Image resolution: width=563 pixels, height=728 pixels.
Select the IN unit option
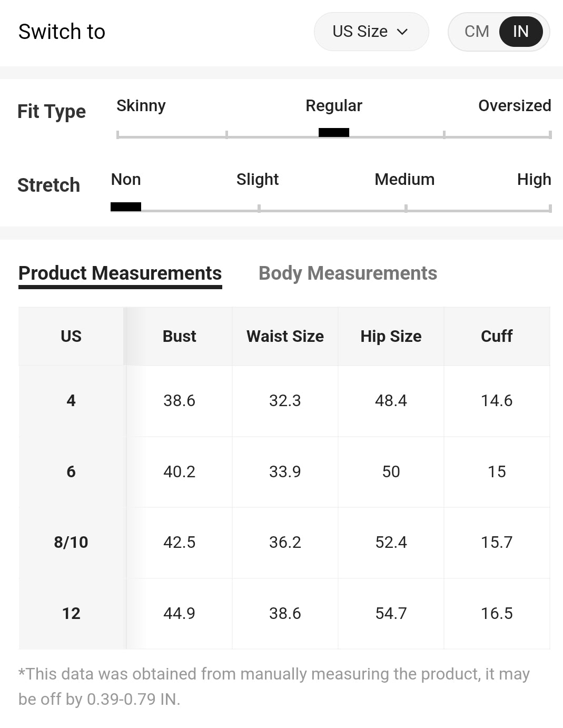pyautogui.click(x=520, y=32)
